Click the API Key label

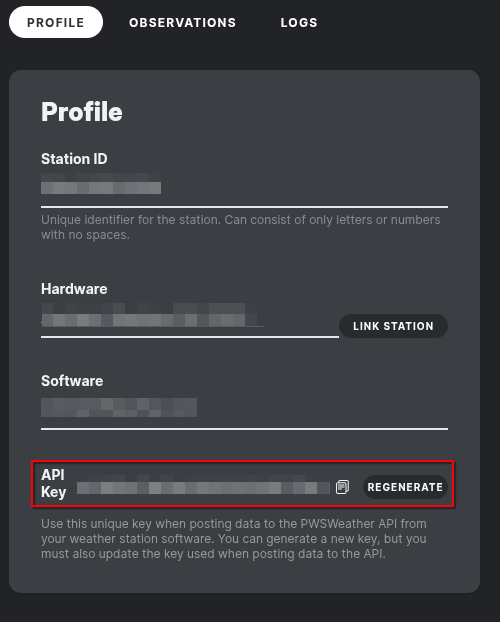click(53, 483)
